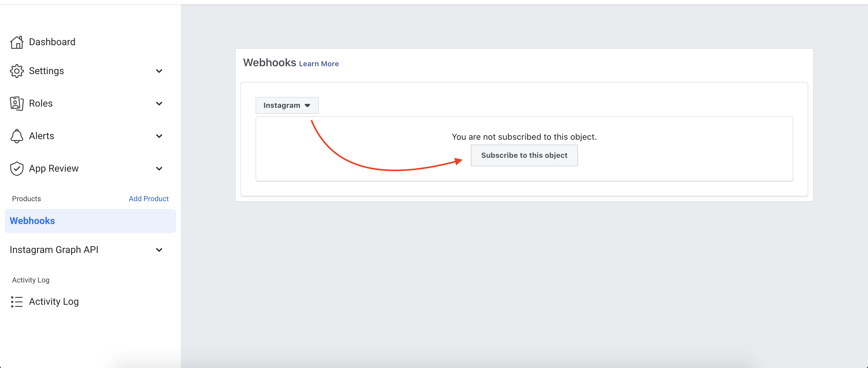Click the Dashboard house icon
Viewport: 868px width, 368px height.
[x=17, y=42]
